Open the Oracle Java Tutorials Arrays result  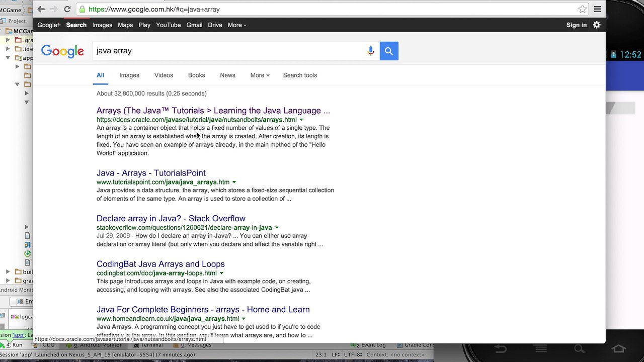(213, 111)
